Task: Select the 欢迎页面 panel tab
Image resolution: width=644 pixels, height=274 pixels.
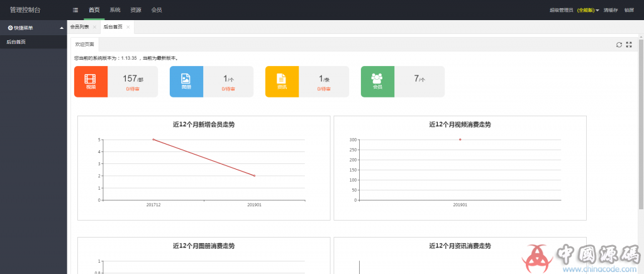Action: pyautogui.click(x=85, y=44)
